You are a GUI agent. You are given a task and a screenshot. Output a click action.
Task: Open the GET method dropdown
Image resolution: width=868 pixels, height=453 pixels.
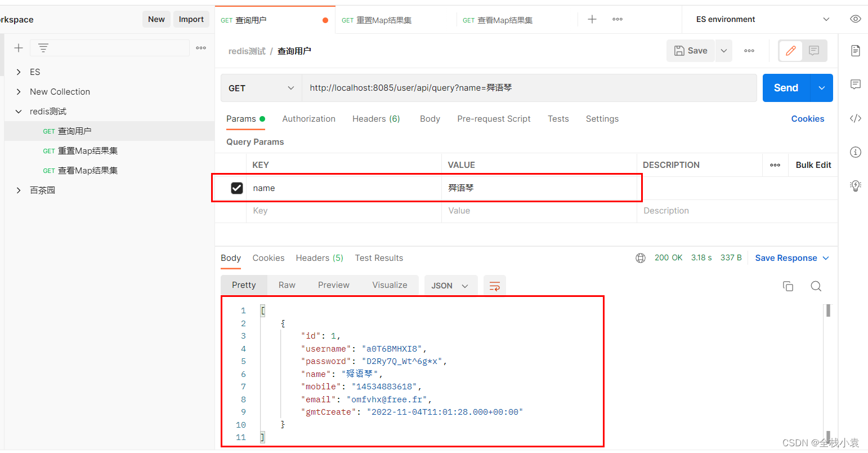coord(261,88)
